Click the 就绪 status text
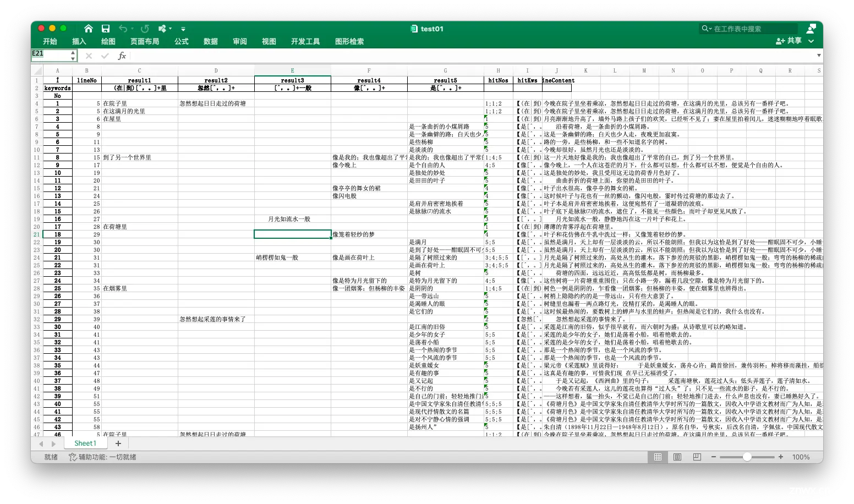This screenshot has height=504, width=854. [x=51, y=457]
